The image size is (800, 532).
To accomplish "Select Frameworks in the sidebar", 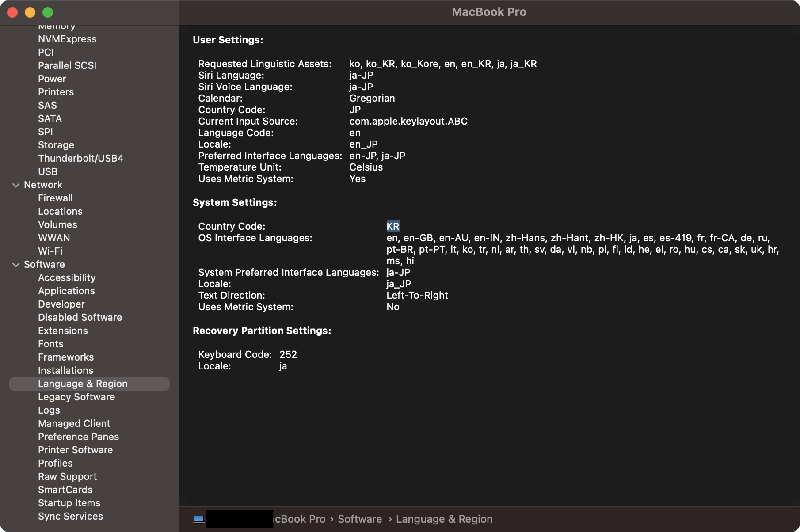I will 66,357.
